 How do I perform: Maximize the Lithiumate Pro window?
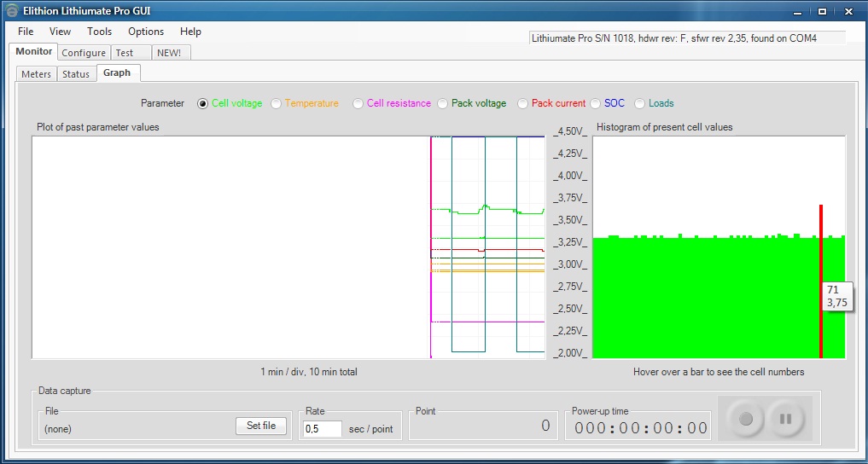822,11
